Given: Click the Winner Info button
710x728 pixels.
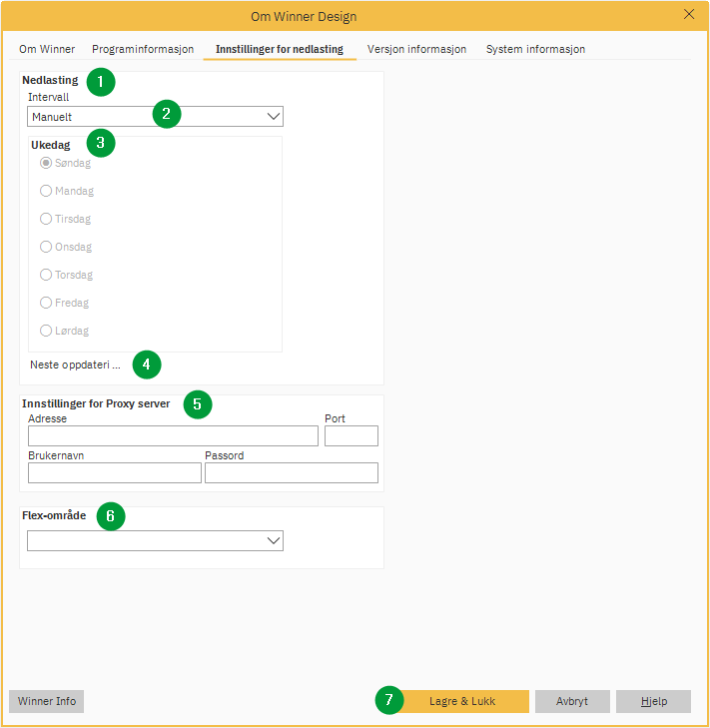Looking at the screenshot, I should click(47, 701).
